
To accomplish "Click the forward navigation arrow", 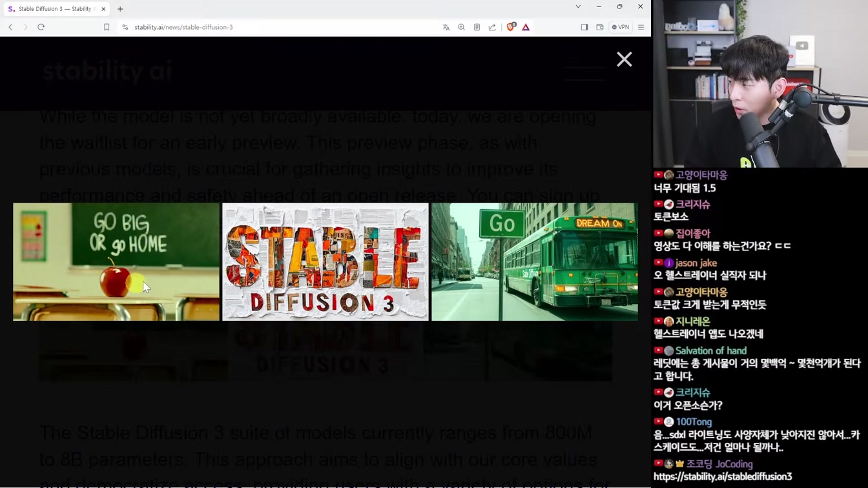I will 25,27.
